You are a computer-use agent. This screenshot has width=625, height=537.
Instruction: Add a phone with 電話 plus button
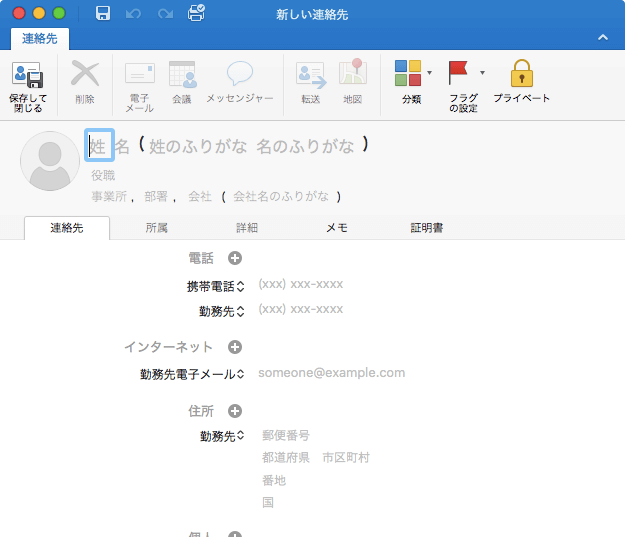coord(235,258)
